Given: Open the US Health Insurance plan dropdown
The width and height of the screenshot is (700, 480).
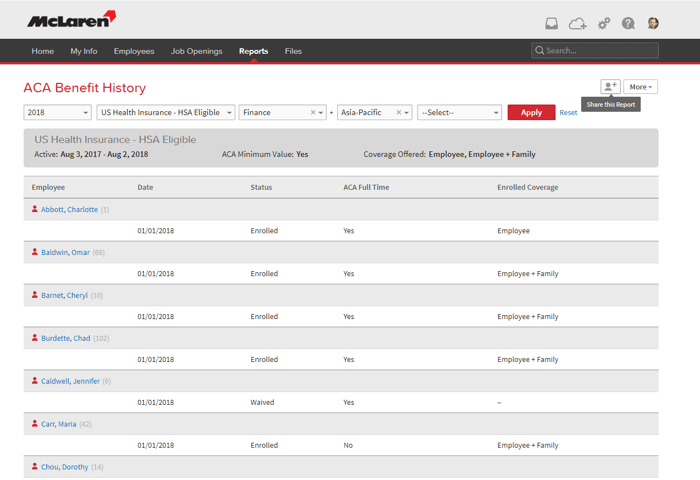Looking at the screenshot, I should coord(166,113).
